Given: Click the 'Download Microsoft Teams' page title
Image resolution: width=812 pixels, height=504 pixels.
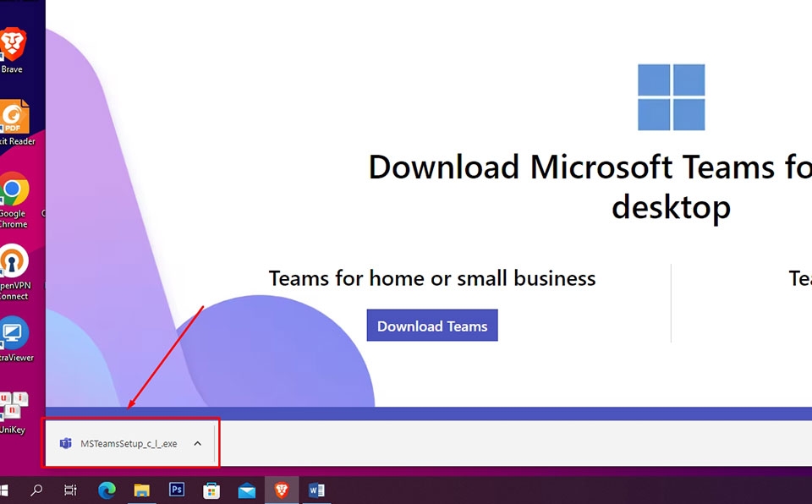Looking at the screenshot, I should pos(590,187).
